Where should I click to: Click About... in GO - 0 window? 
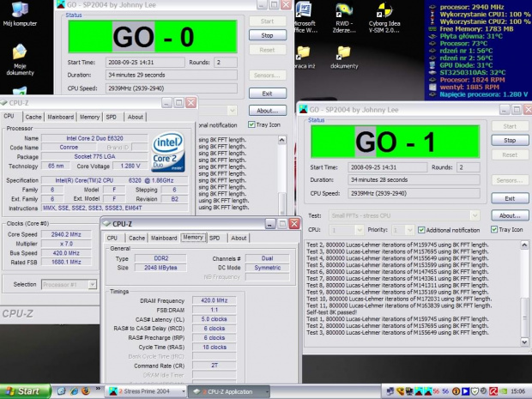pos(268,111)
